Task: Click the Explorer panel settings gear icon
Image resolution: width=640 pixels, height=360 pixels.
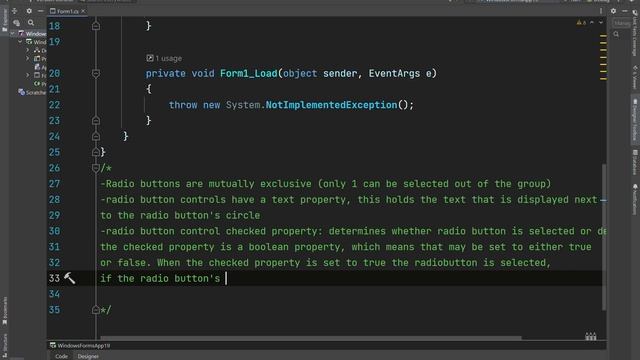Action: pyautogui.click(x=29, y=11)
